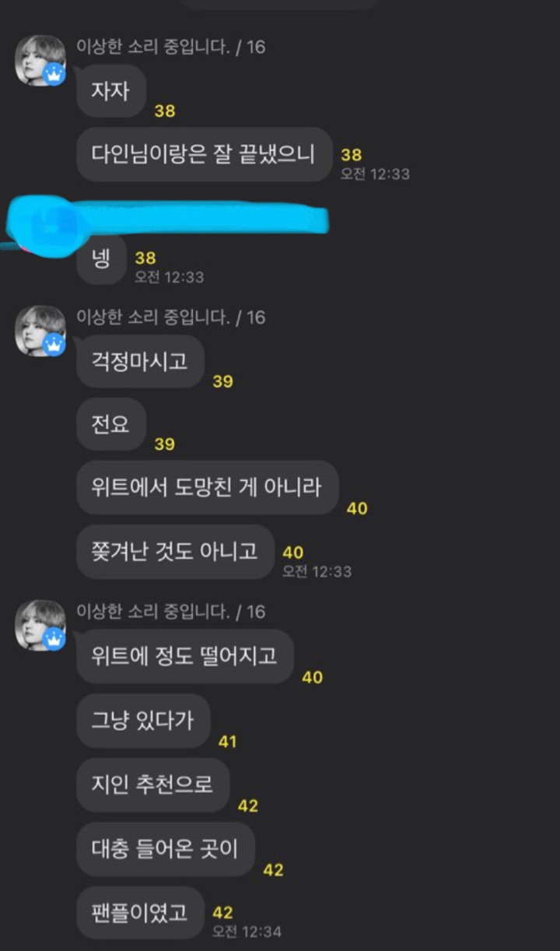Tap the top sender name '이상한 소리 중입니다. / 16'
The width and height of the screenshot is (560, 951).
pyautogui.click(x=170, y=47)
